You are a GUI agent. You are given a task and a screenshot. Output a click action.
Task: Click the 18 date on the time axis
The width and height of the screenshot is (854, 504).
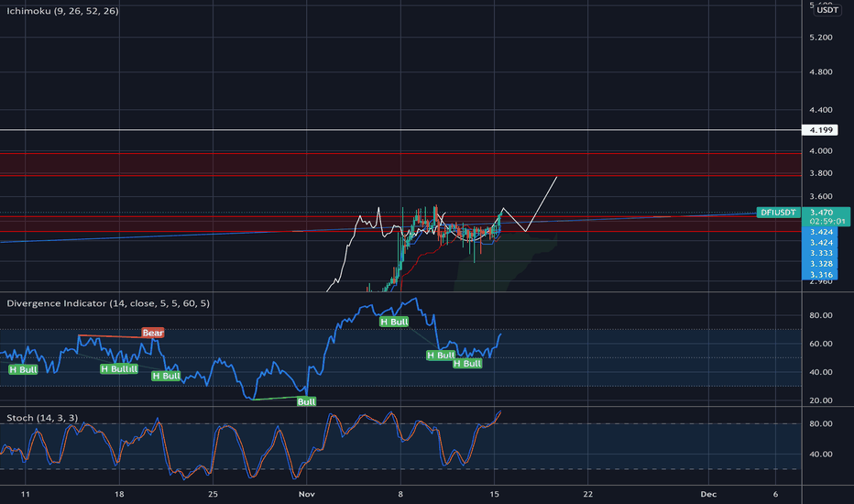tap(119, 494)
